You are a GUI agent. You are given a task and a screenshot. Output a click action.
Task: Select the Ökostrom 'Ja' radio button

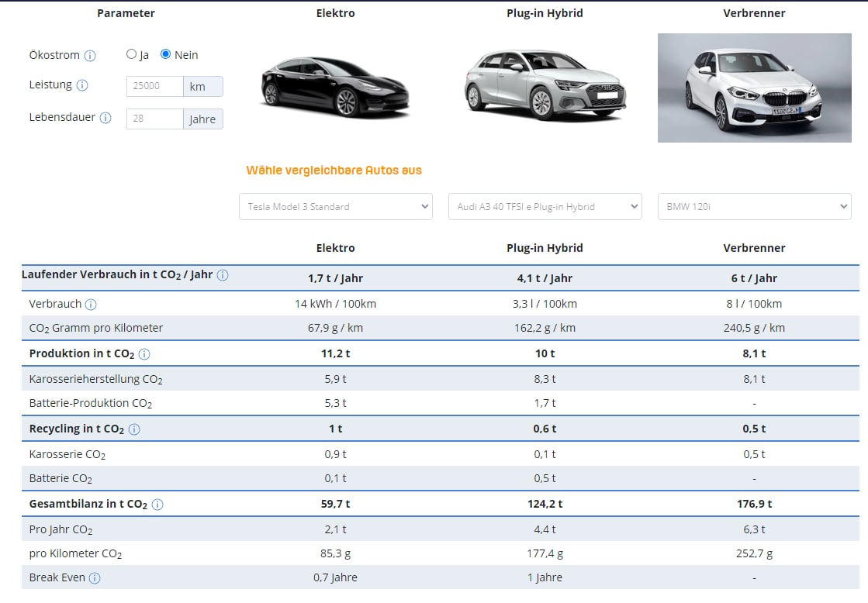pyautogui.click(x=131, y=54)
